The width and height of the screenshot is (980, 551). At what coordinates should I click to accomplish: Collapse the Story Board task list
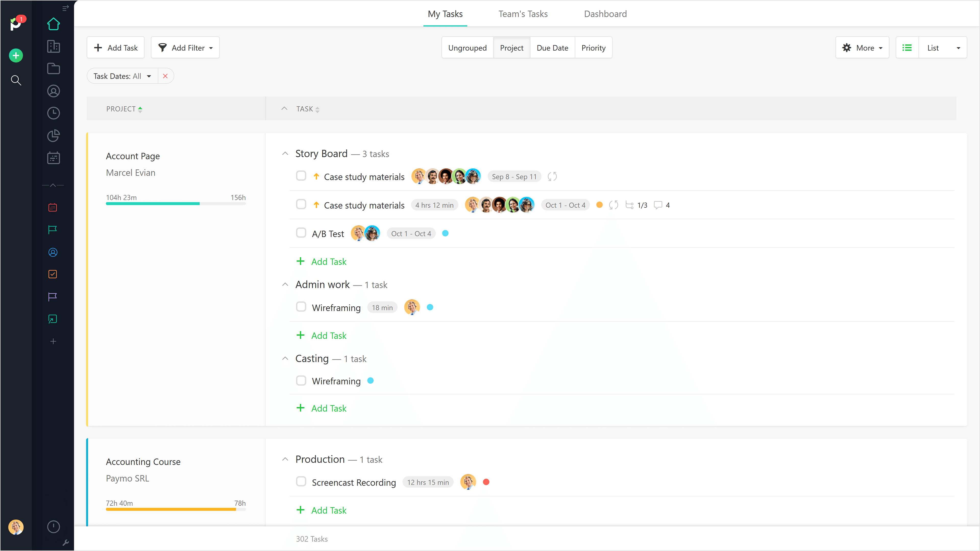point(285,154)
